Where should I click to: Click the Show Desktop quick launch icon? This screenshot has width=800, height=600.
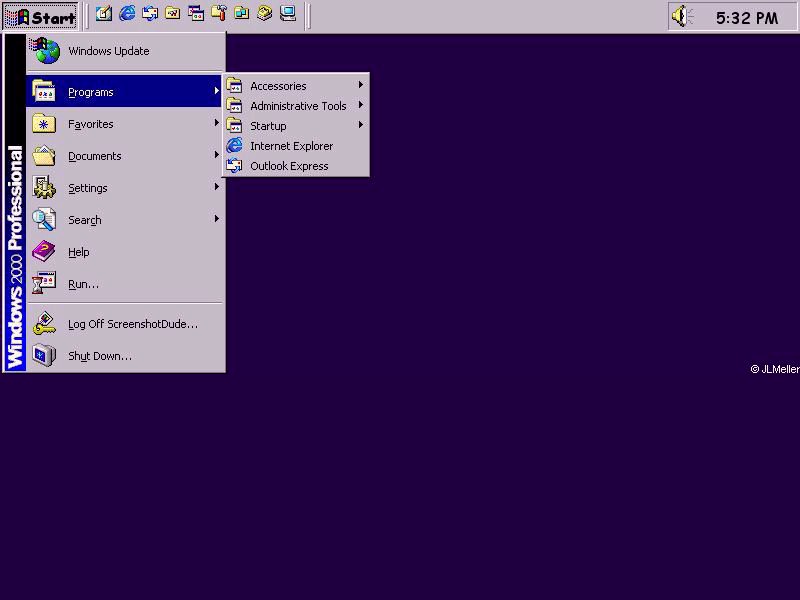(x=104, y=13)
